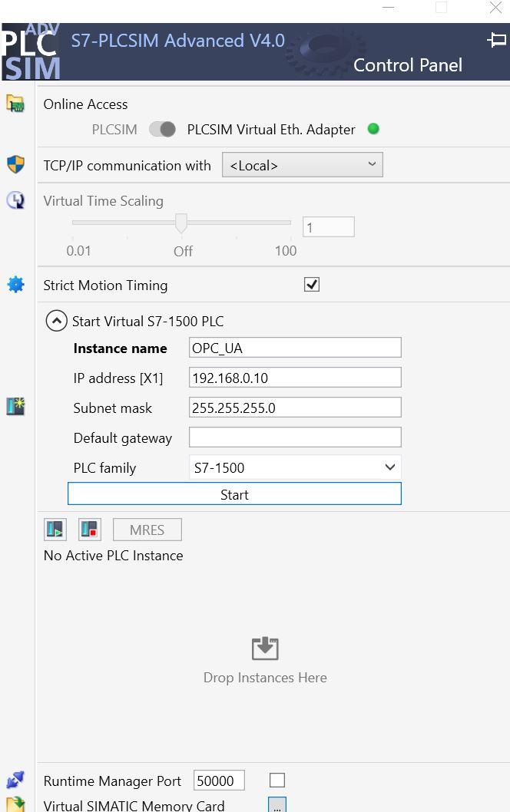Click the shield icon beside TCP/IP communication
This screenshot has width=510, height=812.
[15, 165]
